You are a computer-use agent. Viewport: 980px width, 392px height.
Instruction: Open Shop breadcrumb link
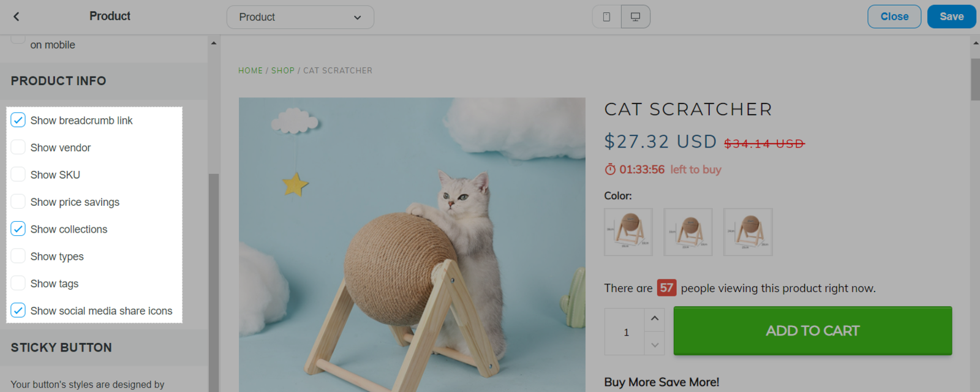tap(282, 70)
